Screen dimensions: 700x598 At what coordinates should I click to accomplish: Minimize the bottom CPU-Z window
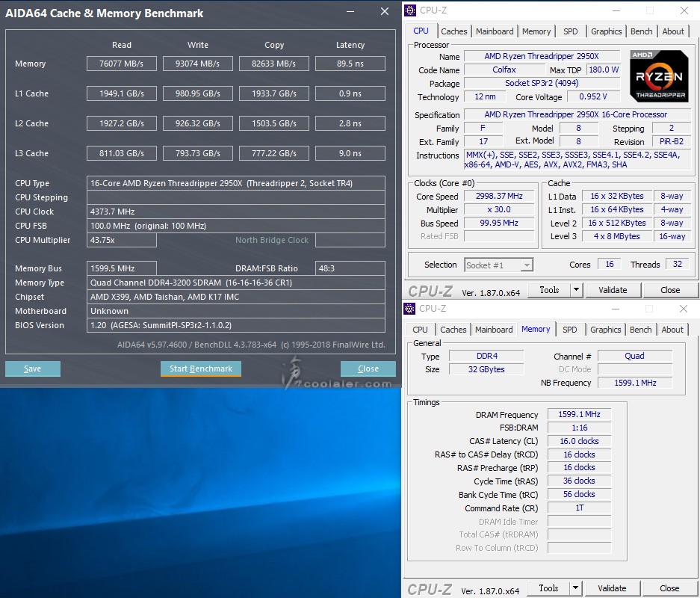(615, 309)
